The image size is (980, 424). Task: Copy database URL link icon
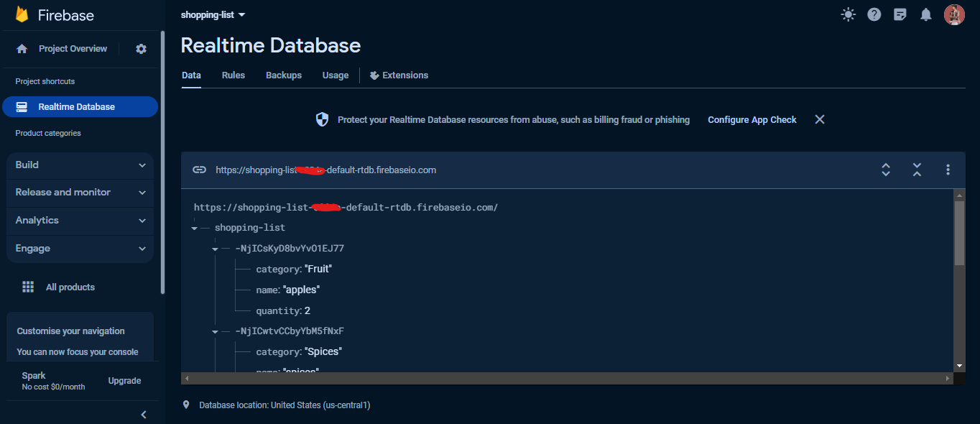coord(199,170)
